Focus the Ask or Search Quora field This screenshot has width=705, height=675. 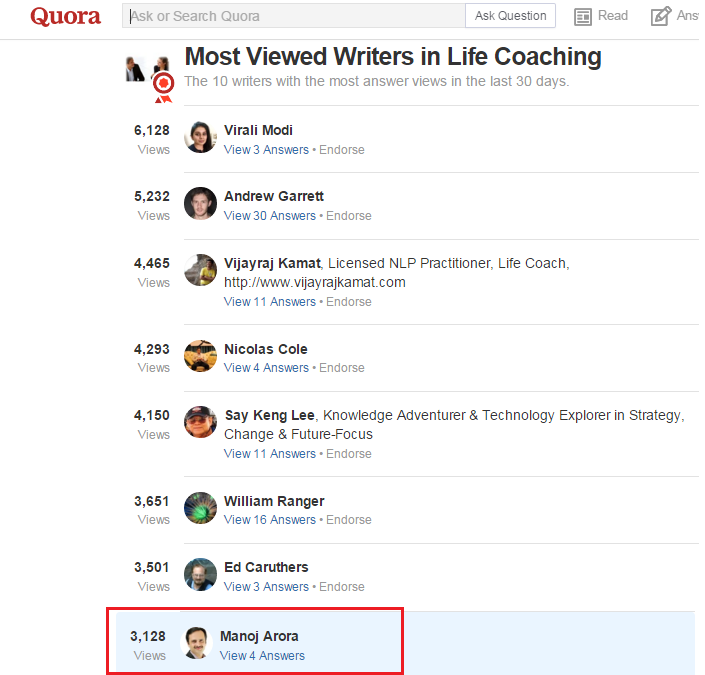pos(295,16)
